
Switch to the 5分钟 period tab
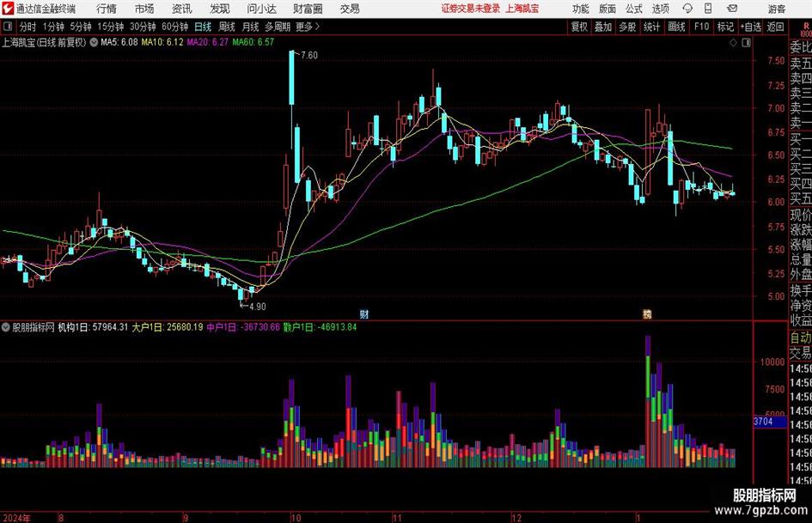[x=81, y=27]
